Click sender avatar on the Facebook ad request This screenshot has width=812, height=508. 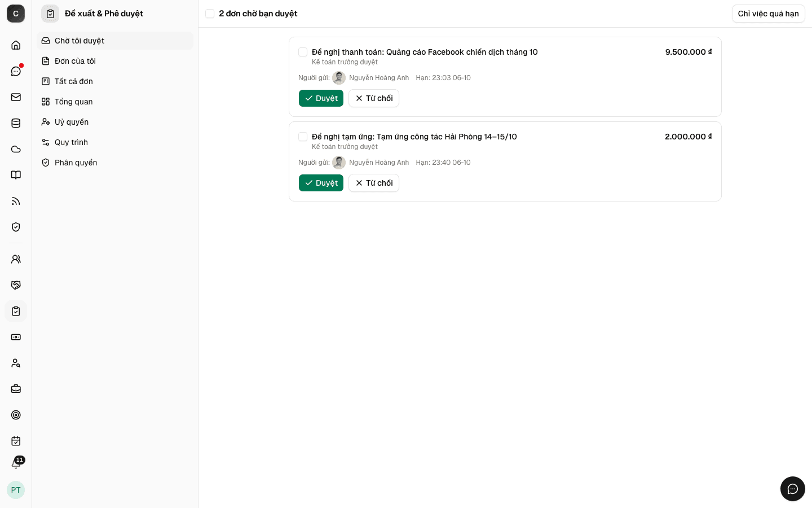pyautogui.click(x=339, y=78)
